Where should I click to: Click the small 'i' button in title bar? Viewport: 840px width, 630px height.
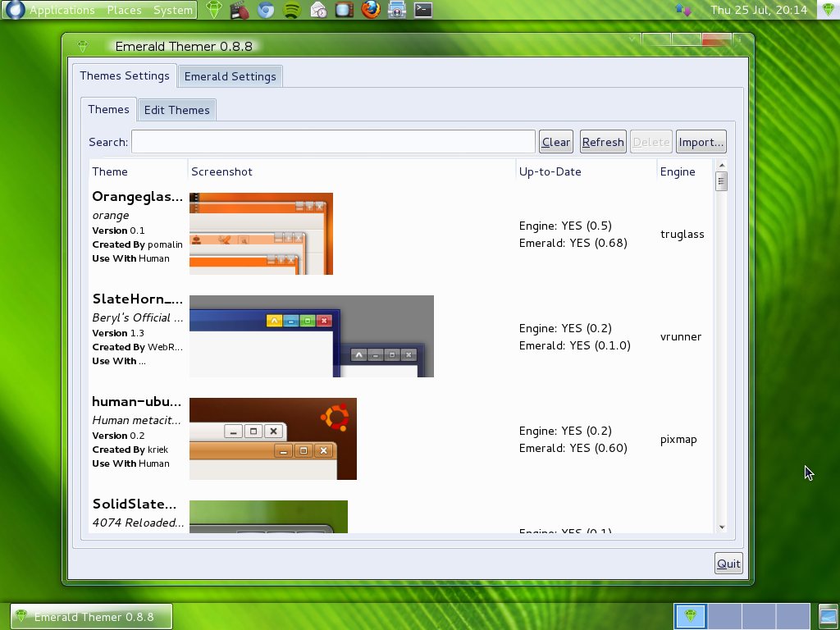pos(740,39)
